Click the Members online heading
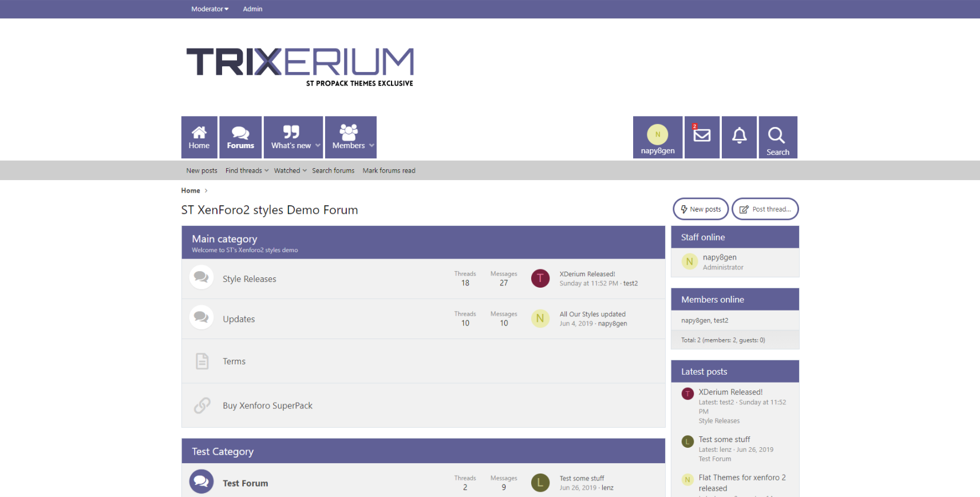The image size is (980, 497). click(713, 300)
